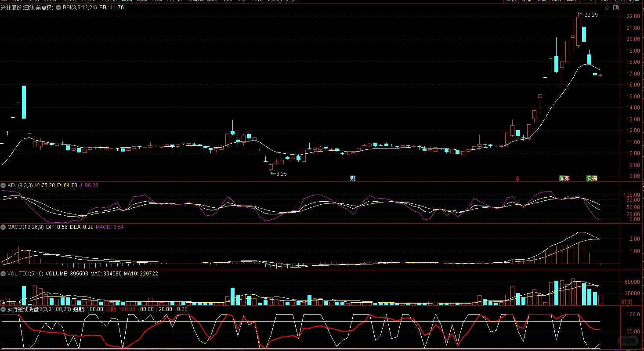Click the BBI(3,6,12,24) parameter label

[80, 7]
